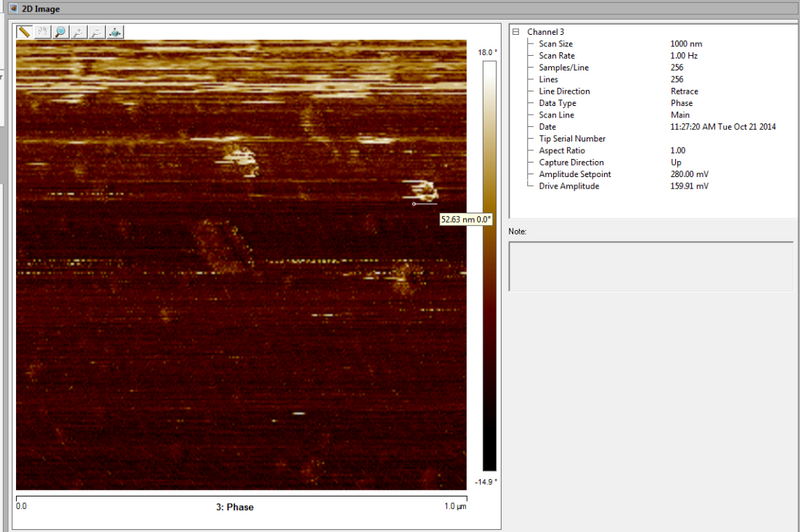Click the grayed-out second toolbar icon
The height and width of the screenshot is (532, 800).
pos(44,32)
